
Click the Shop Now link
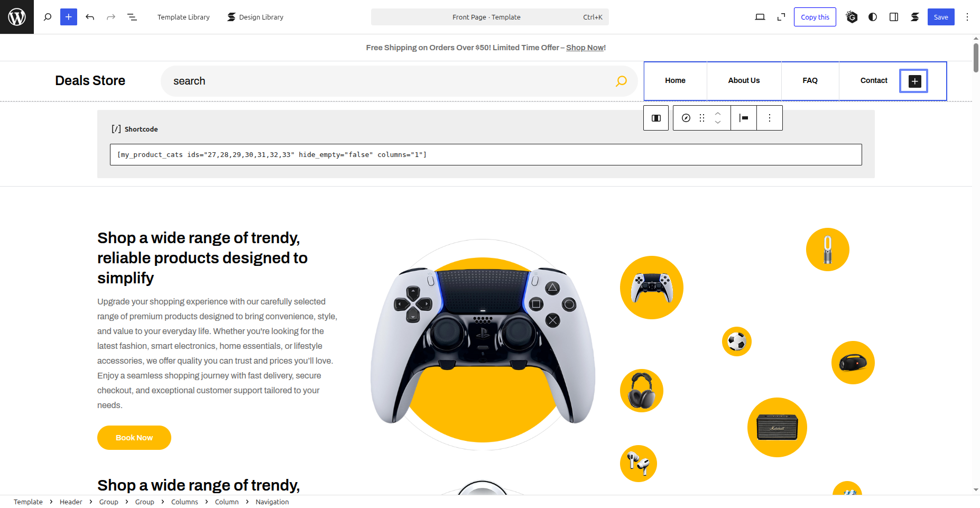coord(585,48)
